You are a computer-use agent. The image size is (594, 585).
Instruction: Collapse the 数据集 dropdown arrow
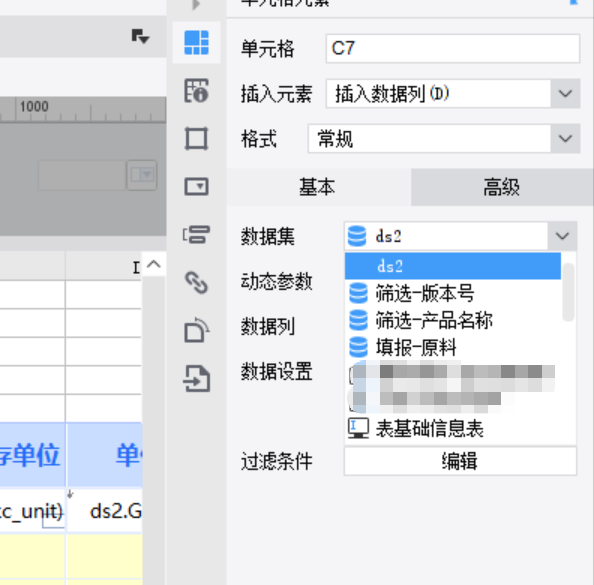[x=562, y=236]
